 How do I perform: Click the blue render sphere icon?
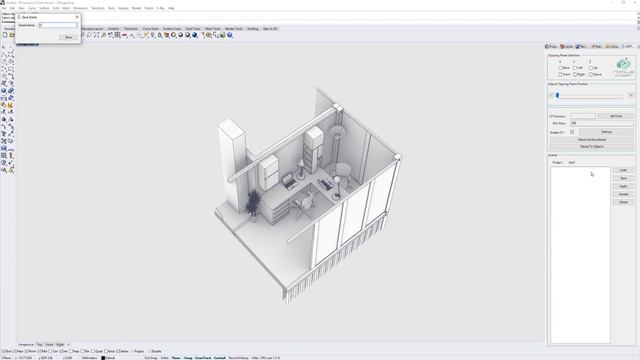point(195,36)
